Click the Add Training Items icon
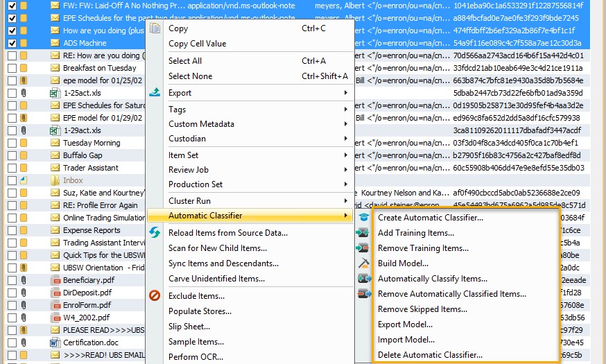The image size is (606, 364). pyautogui.click(x=364, y=233)
